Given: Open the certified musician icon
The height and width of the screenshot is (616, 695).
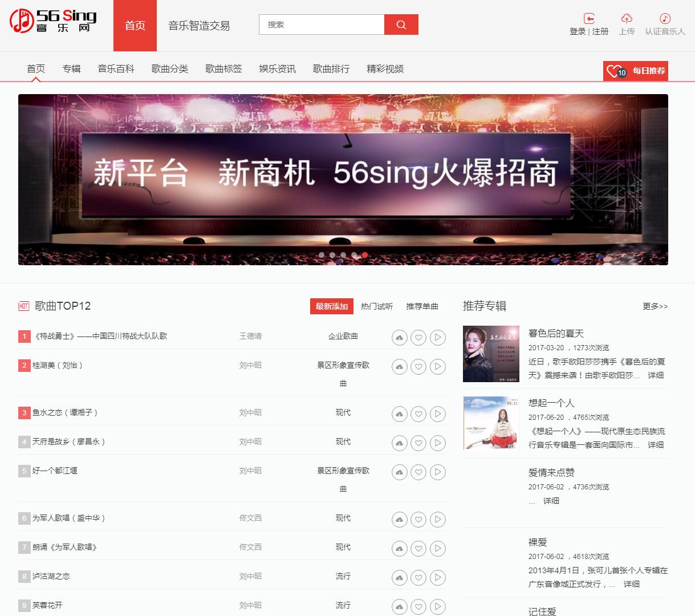Looking at the screenshot, I should point(665,18).
